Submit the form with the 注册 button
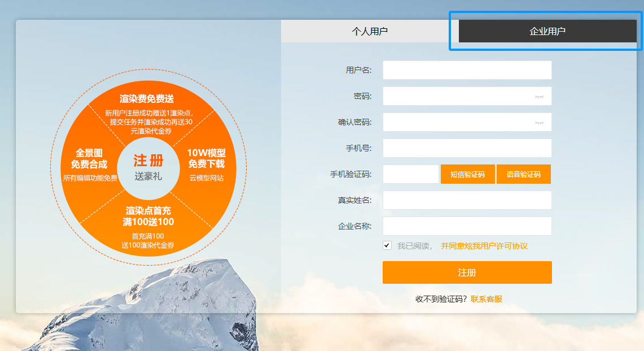The width and height of the screenshot is (644, 351). (x=467, y=272)
